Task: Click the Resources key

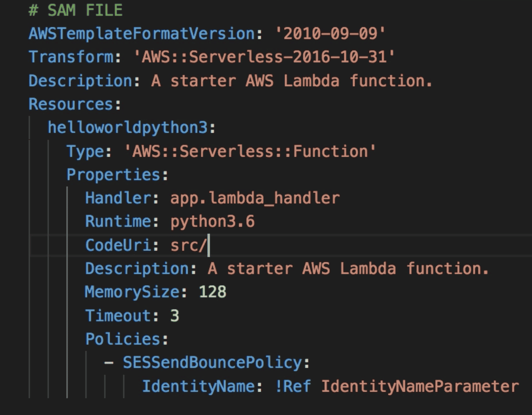Action: [71, 104]
